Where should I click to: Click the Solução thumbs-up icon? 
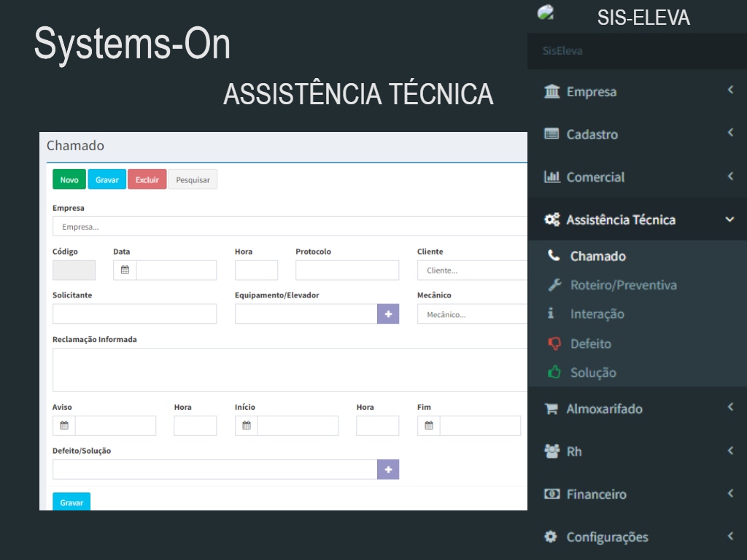pos(554,372)
